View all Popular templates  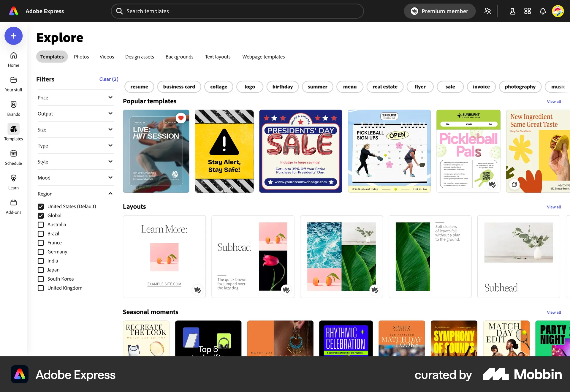[554, 102]
